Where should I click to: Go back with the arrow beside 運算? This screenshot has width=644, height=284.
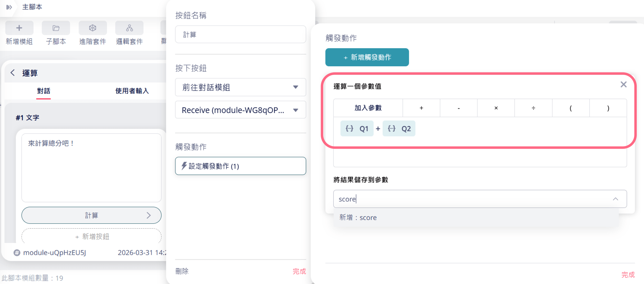(13, 73)
